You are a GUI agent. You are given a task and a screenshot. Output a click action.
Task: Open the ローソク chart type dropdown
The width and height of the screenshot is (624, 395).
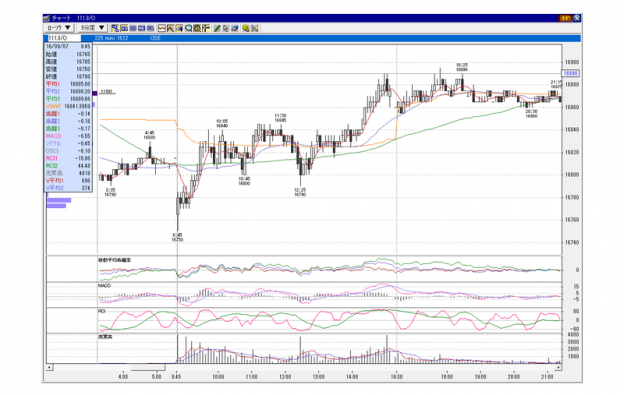[x=59, y=28]
